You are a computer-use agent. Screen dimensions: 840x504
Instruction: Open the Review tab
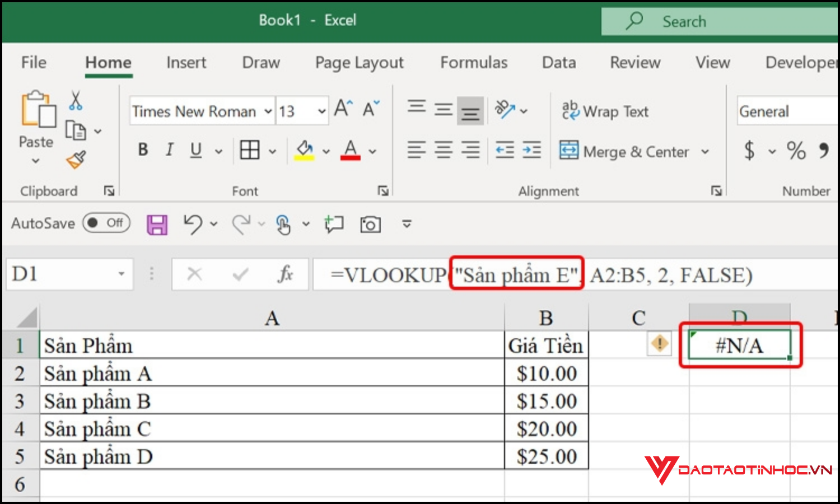pos(635,62)
